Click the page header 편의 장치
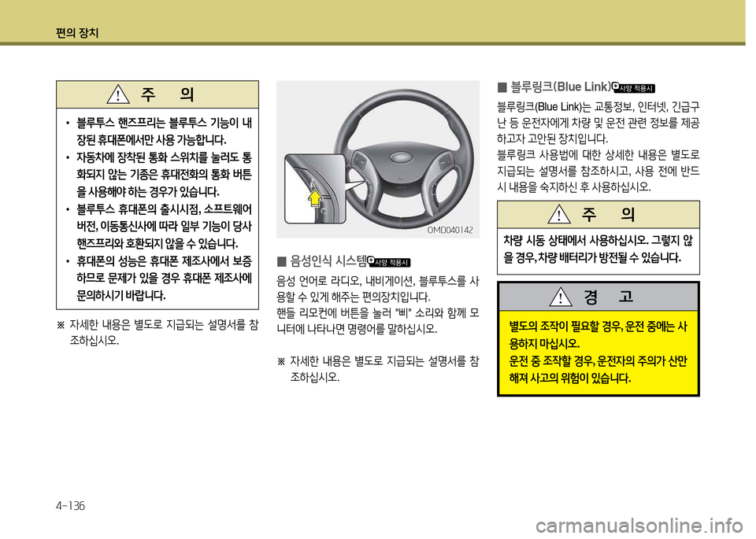The height and width of the screenshot is (539, 756). tap(76, 33)
